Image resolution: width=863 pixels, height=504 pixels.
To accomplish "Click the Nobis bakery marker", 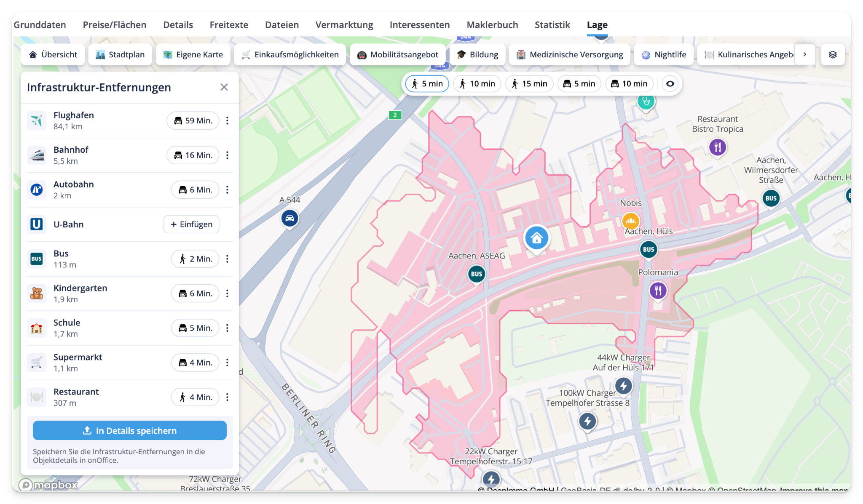I will [x=630, y=220].
